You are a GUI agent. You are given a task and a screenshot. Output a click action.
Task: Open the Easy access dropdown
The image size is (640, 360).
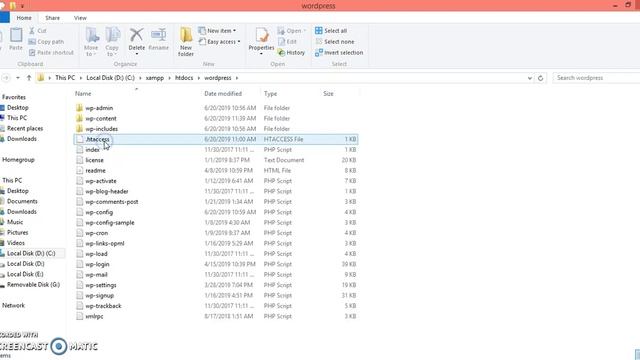[220, 42]
